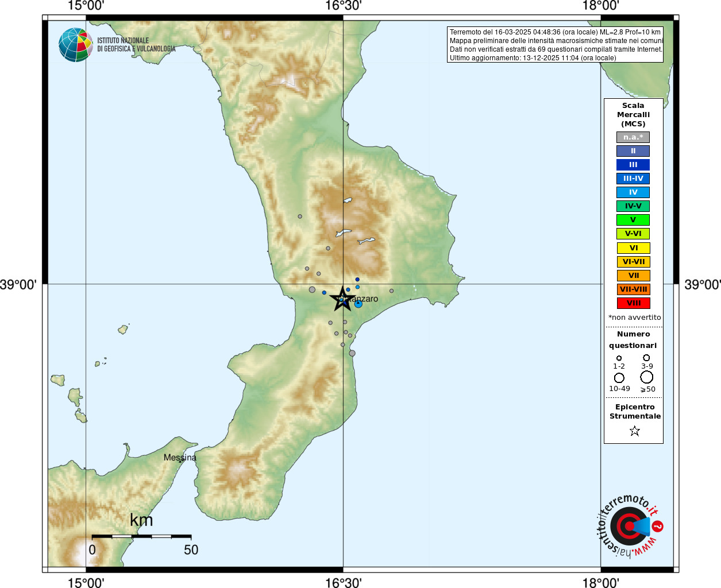The image size is (721, 588).
Task: Click the haisentitoilterremoto.it target logo
Action: pyautogui.click(x=630, y=526)
